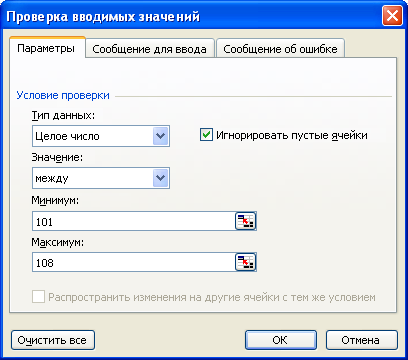Click the Отмена button
408x360 pixels.
[x=362, y=340]
